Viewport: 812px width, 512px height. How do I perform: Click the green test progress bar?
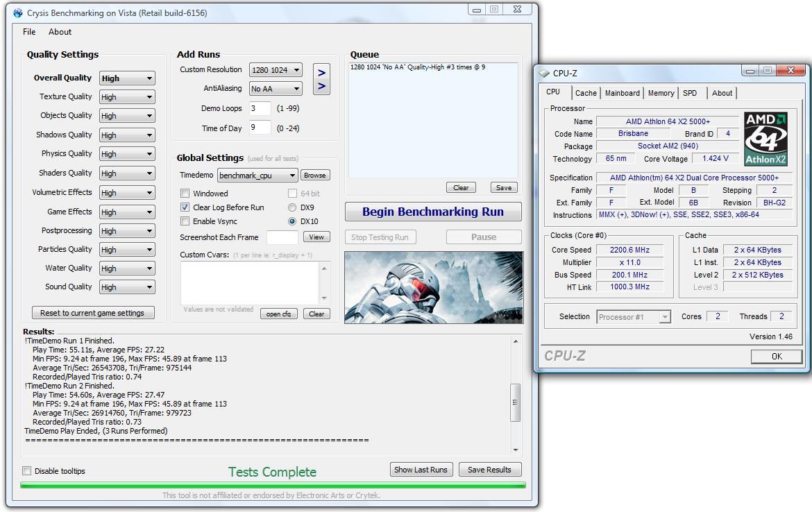coord(273,485)
